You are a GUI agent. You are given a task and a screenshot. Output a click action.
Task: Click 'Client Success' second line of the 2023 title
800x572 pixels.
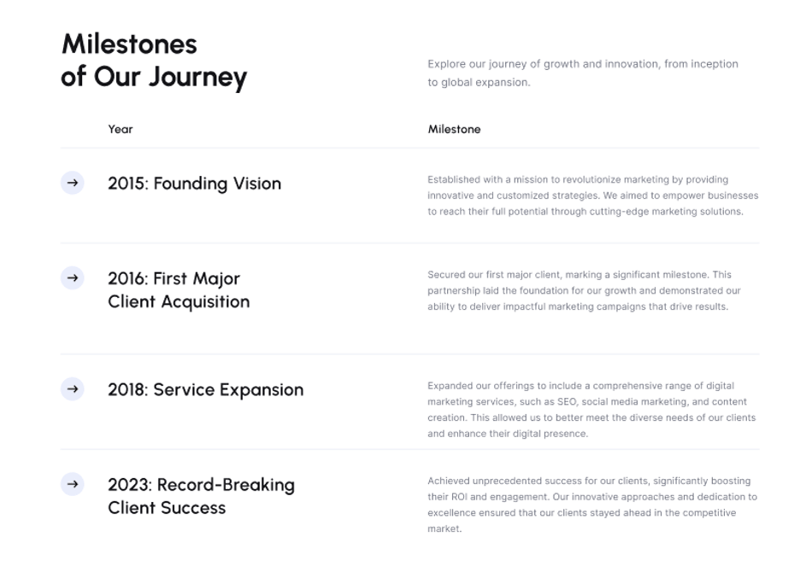coord(166,507)
